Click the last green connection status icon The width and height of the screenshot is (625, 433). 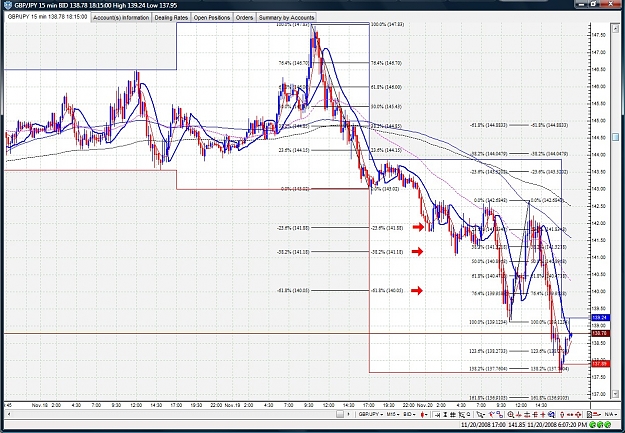(607, 424)
